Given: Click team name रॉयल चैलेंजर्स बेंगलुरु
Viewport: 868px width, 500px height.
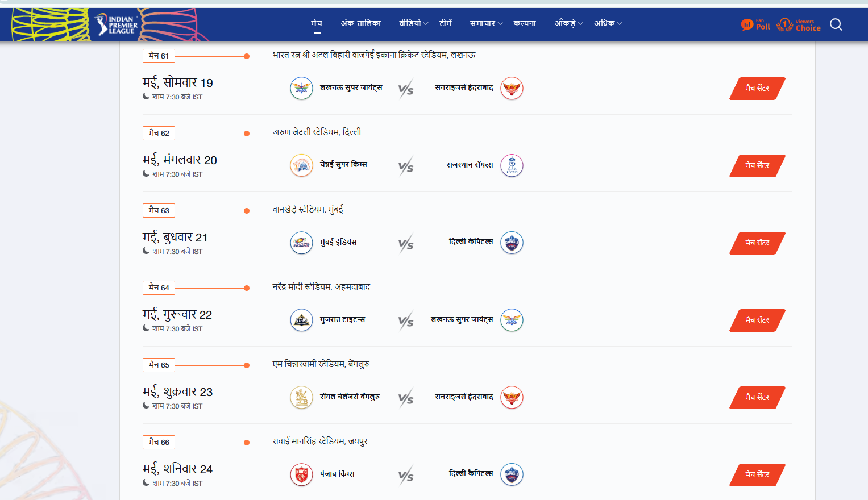Looking at the screenshot, I should [x=350, y=397].
